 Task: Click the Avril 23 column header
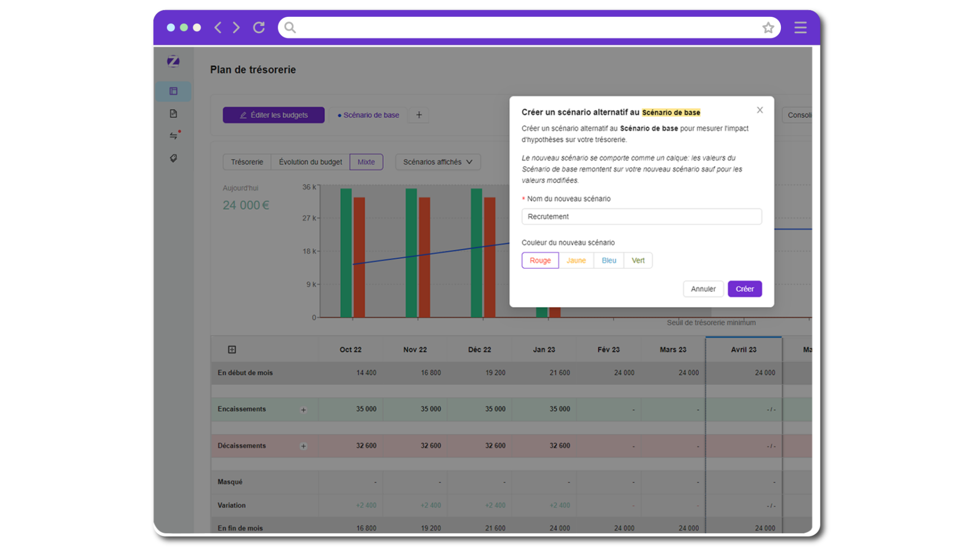[744, 349]
